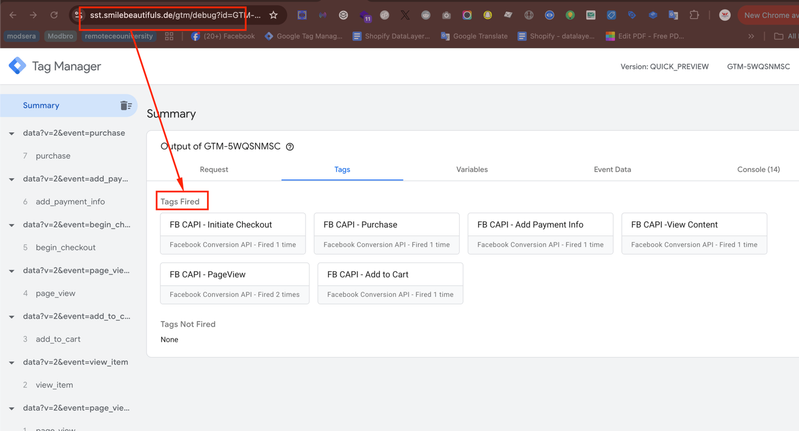
Task: Collapse the data?v=2&event=add_to_c... request group
Action: coord(11,317)
